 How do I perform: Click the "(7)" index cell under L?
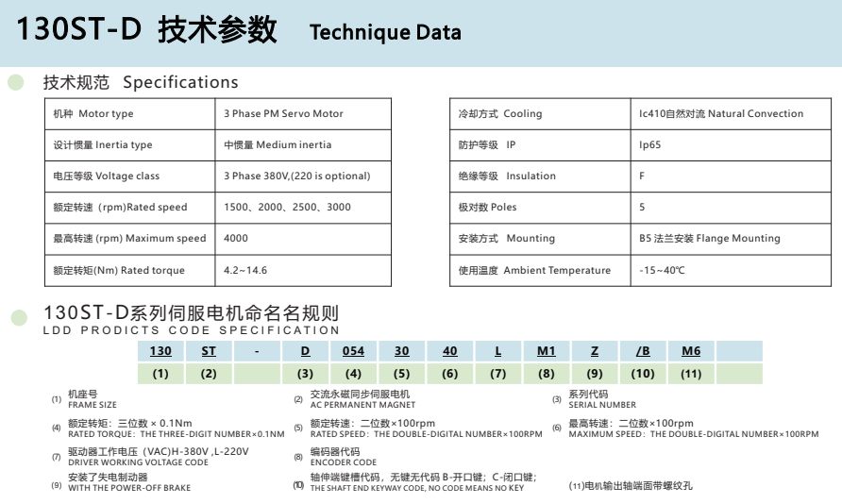[498, 373]
